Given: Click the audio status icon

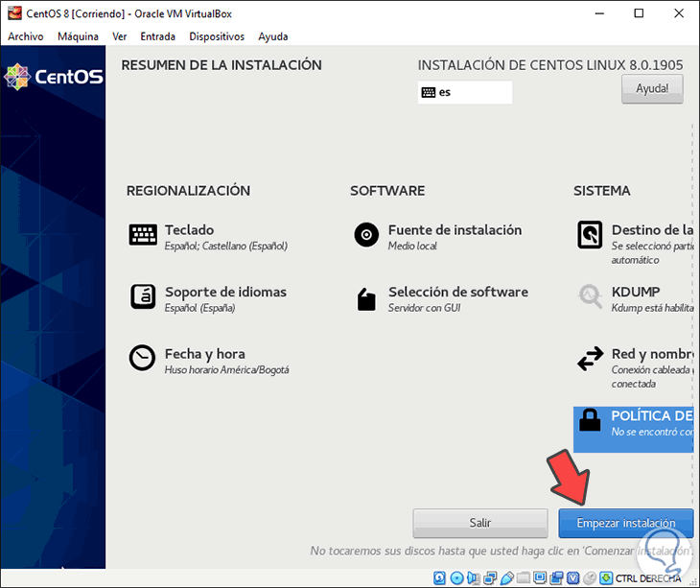Looking at the screenshot, I should click(x=474, y=578).
